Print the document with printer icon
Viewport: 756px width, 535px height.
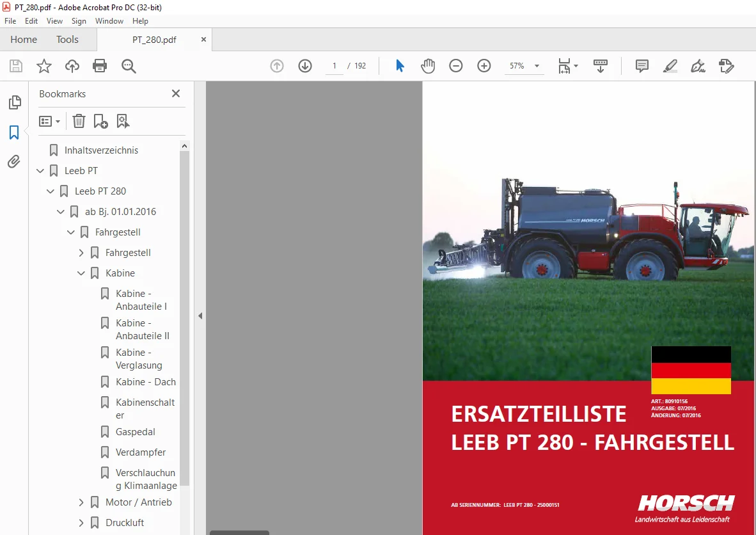[100, 66]
